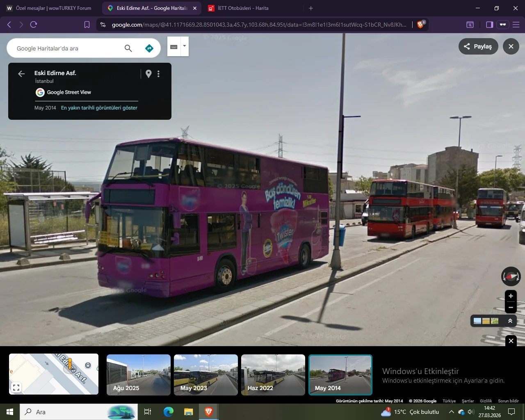Click the search magnifier icon
The width and height of the screenshot is (525, 420).
[x=128, y=48]
